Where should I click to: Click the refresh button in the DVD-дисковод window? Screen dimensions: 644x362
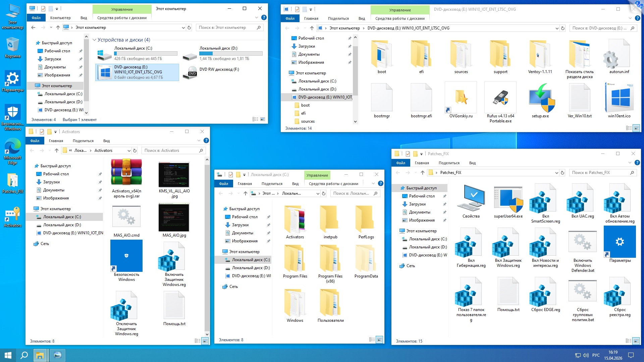(563, 28)
